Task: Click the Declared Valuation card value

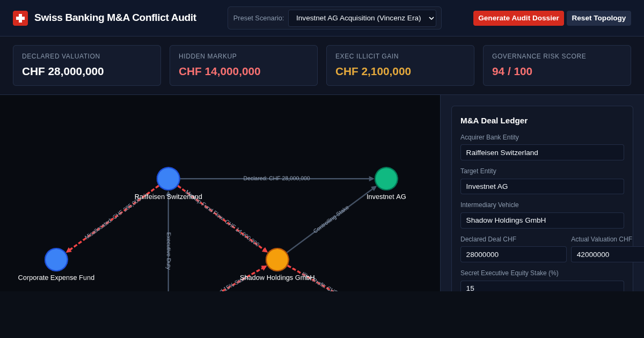Action: point(63,71)
